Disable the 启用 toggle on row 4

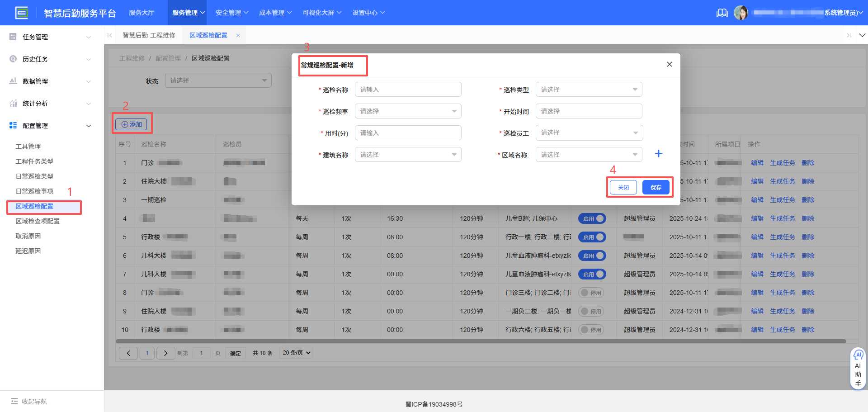pyautogui.click(x=592, y=218)
